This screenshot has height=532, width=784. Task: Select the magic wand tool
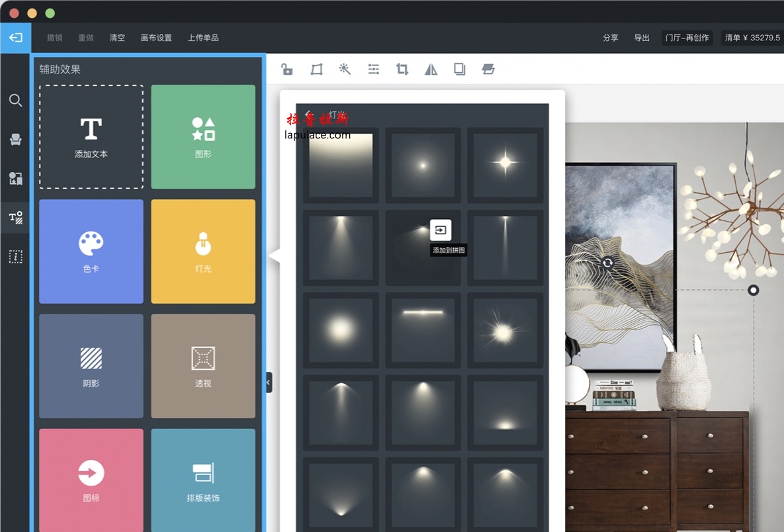(345, 69)
